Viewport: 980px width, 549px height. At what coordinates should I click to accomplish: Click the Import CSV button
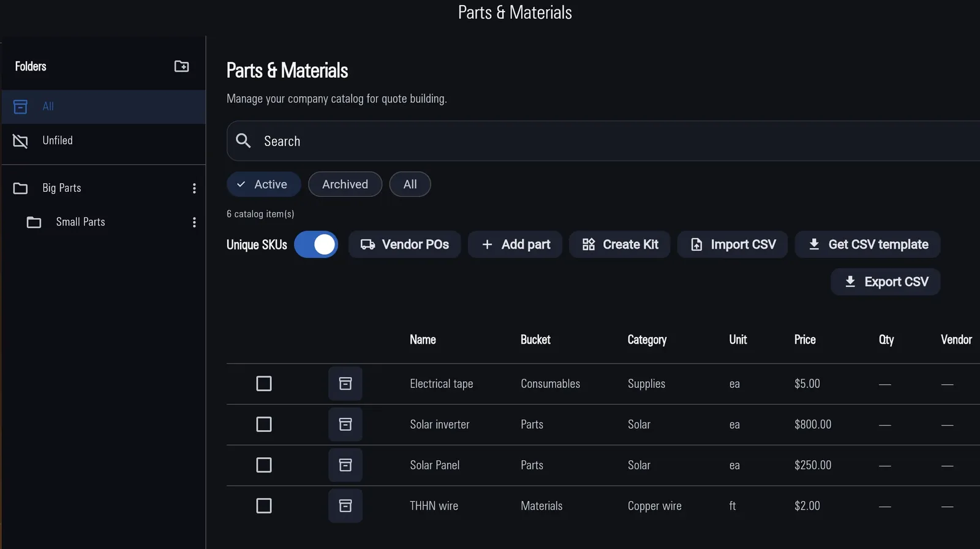click(x=733, y=244)
